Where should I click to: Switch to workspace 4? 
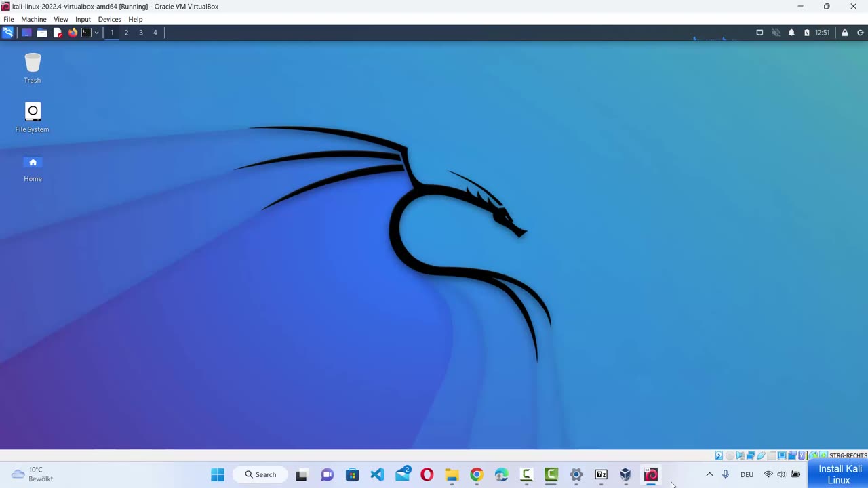pyautogui.click(x=155, y=33)
